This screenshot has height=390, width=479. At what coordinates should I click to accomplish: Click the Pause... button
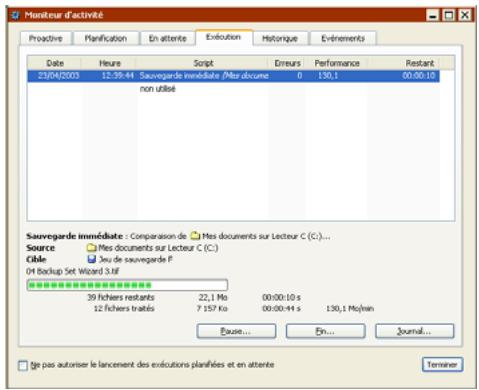[236, 331]
